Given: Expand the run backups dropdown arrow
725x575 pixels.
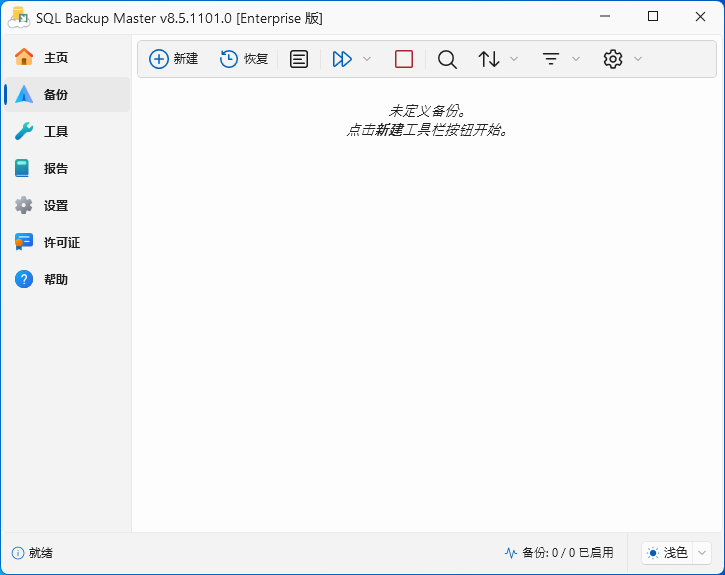Looking at the screenshot, I should click(367, 59).
